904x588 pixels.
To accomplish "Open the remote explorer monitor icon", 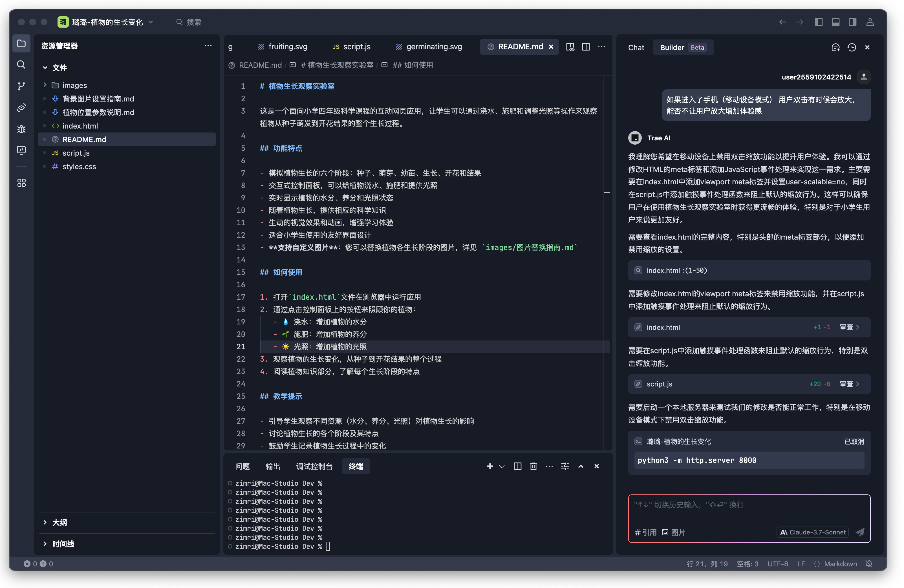I will pyautogui.click(x=21, y=150).
